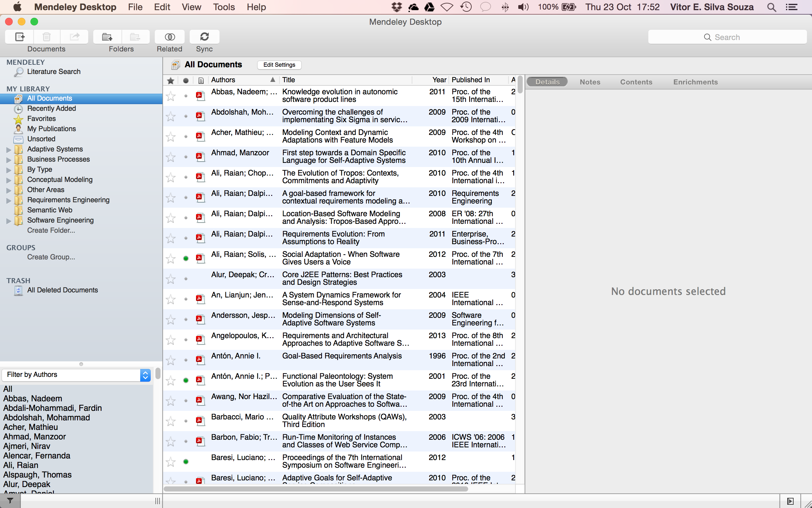Image resolution: width=812 pixels, height=508 pixels.
Task: Star the Knowledge evolution in autonomic paper
Action: [x=171, y=96]
